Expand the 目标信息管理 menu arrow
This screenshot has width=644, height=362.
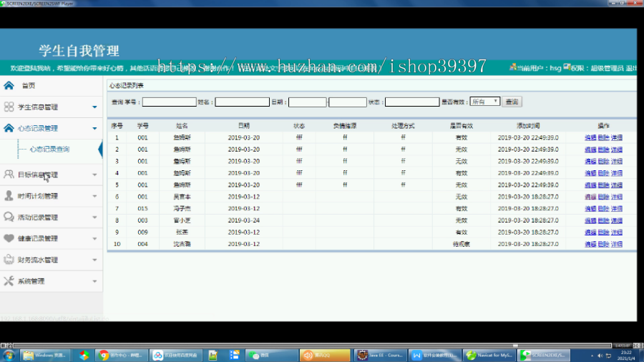[x=94, y=175]
